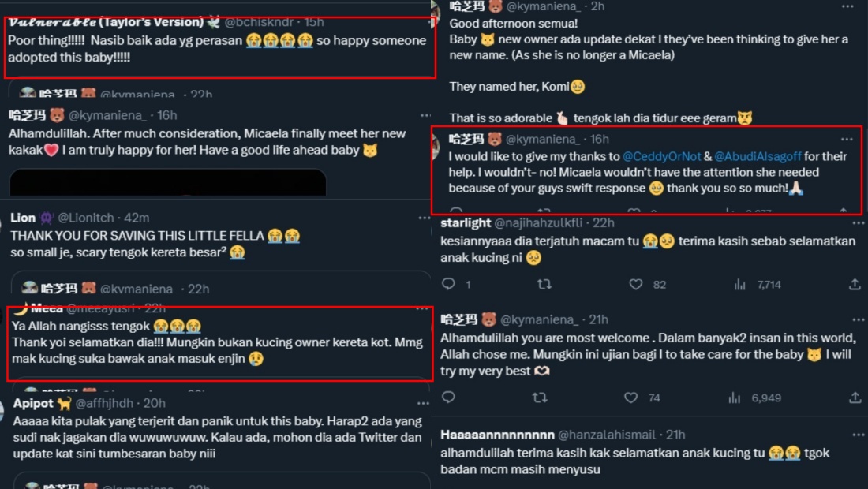Go to Apipot's profile name
This screenshot has width=868, height=489.
pyautogui.click(x=34, y=404)
